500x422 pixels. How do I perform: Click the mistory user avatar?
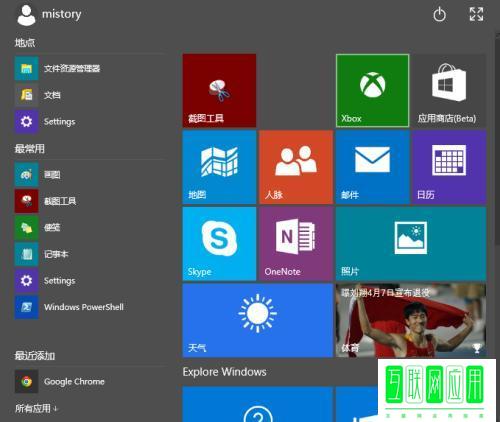(26, 15)
